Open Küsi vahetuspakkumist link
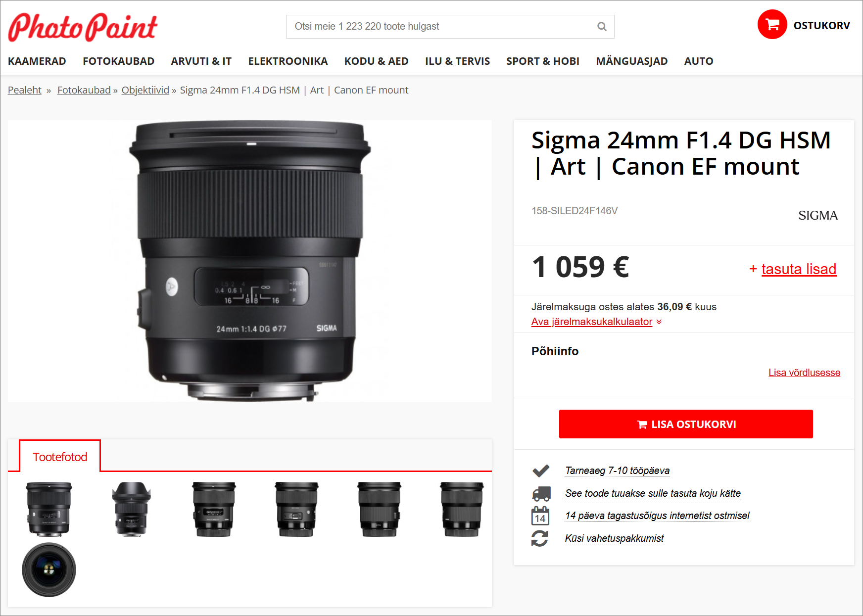863x616 pixels. coord(614,538)
